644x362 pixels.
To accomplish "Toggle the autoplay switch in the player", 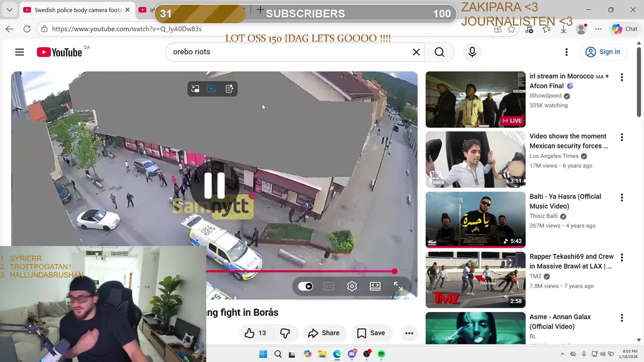I will click(306, 286).
